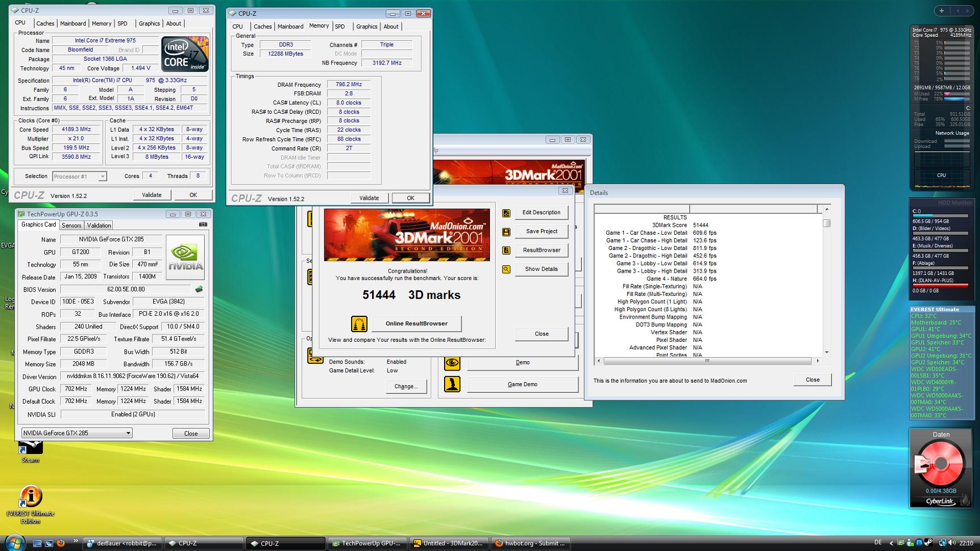Click the sidebar next gadgets arrow
Image resolution: width=980 pixels, height=551 pixels.
tap(968, 11)
